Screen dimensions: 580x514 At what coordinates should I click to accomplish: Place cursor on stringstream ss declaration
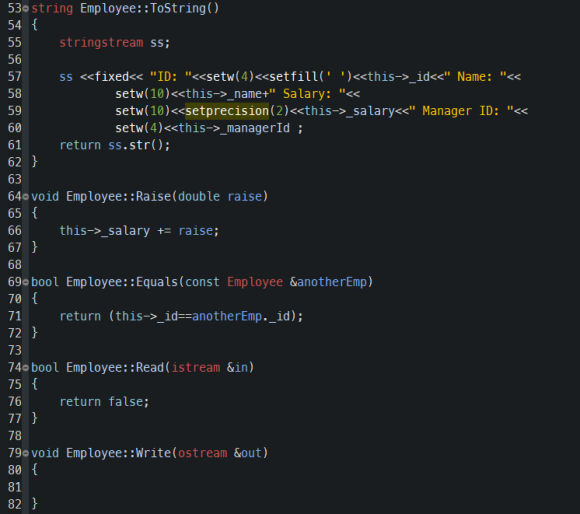(x=115, y=43)
